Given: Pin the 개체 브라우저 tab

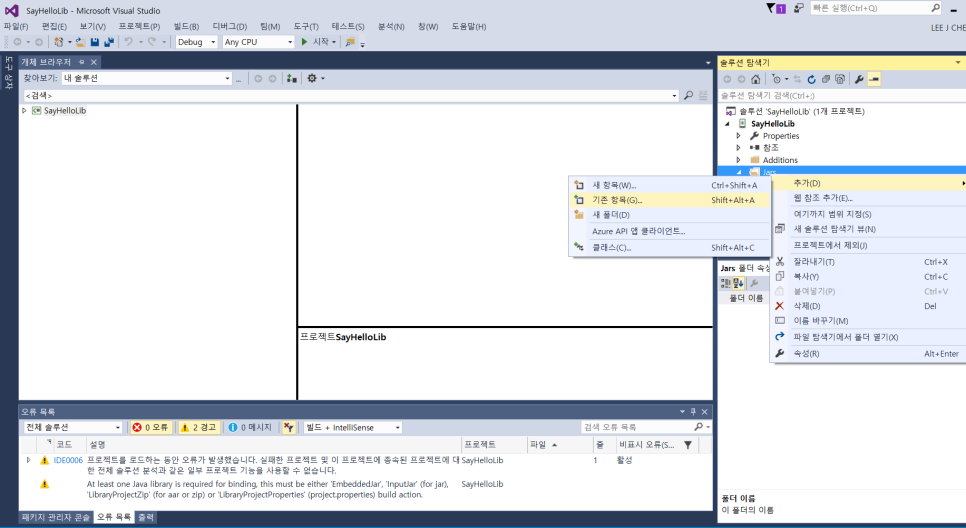Looking at the screenshot, I should click(x=81, y=62).
